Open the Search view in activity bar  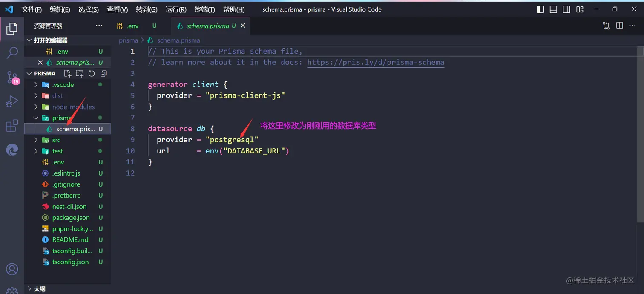coord(12,53)
